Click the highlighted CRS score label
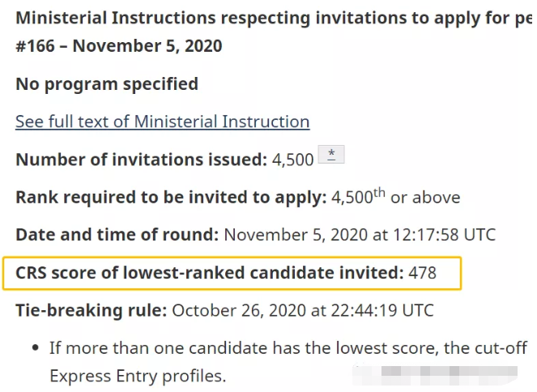 209,273
